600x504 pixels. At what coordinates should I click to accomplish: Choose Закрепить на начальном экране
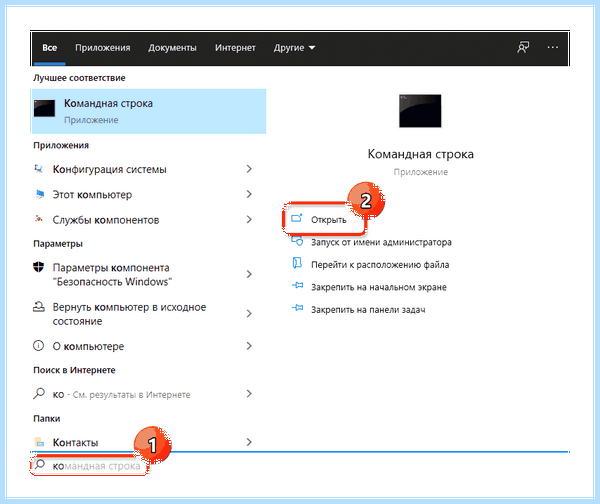point(378,287)
